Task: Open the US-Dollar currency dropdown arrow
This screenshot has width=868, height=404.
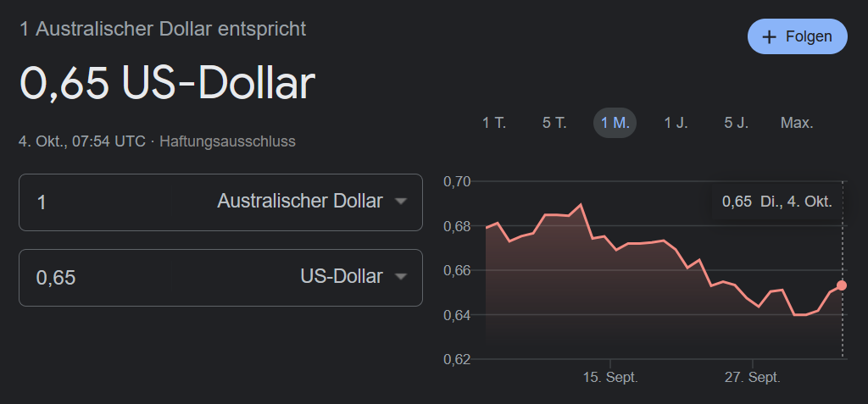Action: pos(401,277)
